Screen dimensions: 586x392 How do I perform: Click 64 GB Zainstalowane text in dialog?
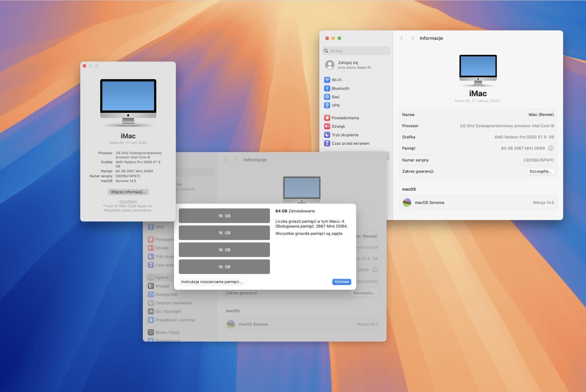pos(295,211)
